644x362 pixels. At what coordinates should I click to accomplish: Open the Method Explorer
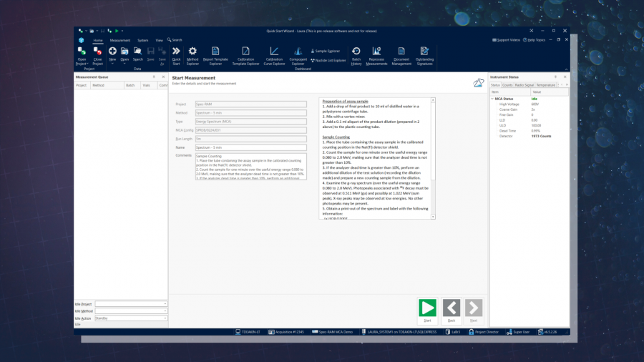[x=192, y=55]
